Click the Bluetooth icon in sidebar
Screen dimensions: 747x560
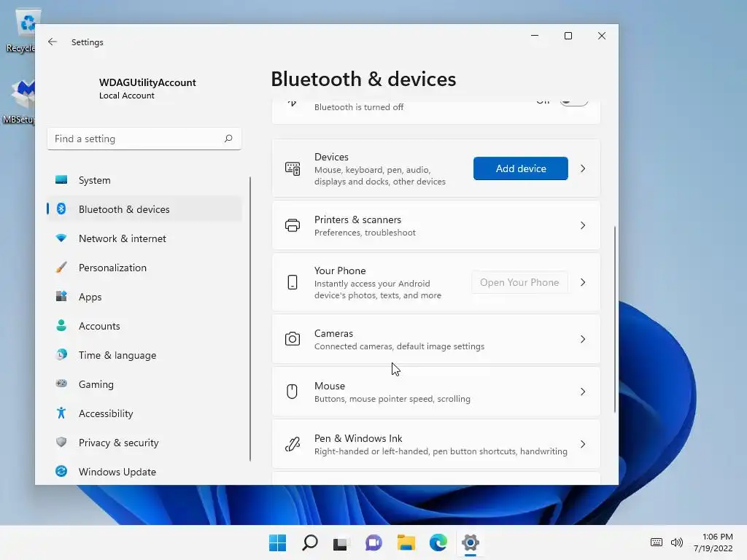click(x=61, y=209)
